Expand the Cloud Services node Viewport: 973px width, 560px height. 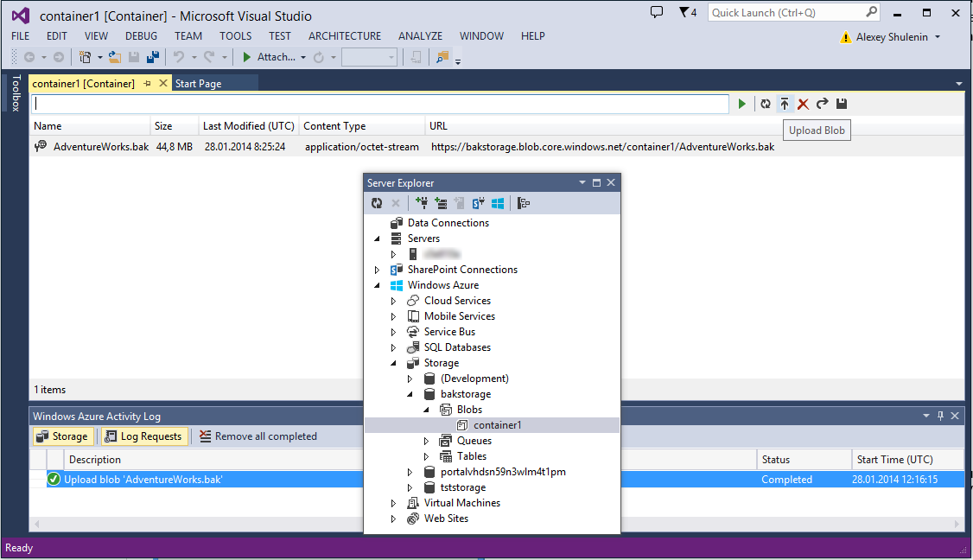[x=393, y=301]
